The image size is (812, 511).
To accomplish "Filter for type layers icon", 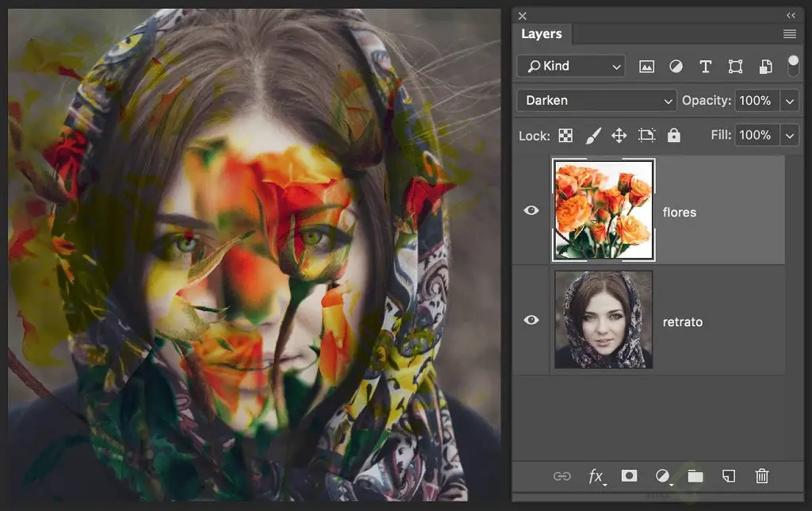I will coord(705,67).
